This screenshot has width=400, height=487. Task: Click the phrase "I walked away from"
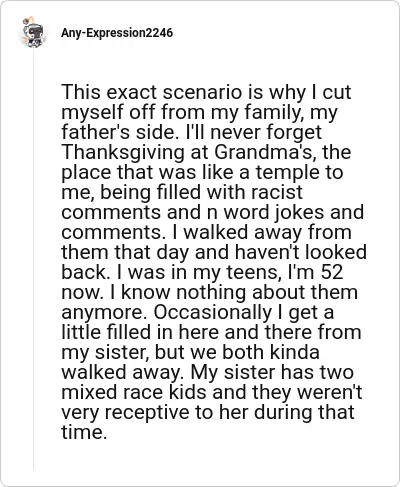(x=262, y=232)
